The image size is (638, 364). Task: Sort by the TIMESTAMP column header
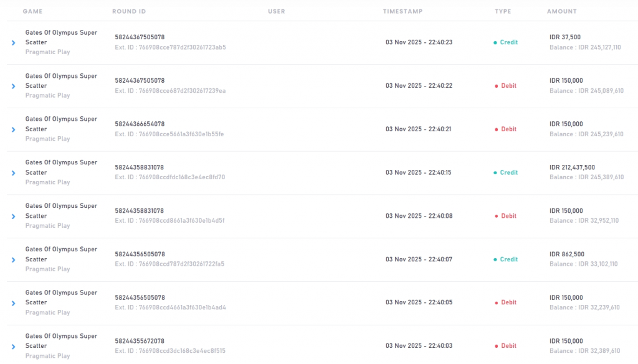click(402, 11)
